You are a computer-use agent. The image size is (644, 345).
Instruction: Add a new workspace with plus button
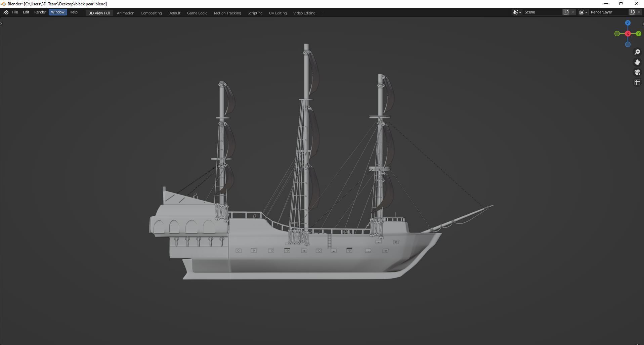tap(322, 13)
